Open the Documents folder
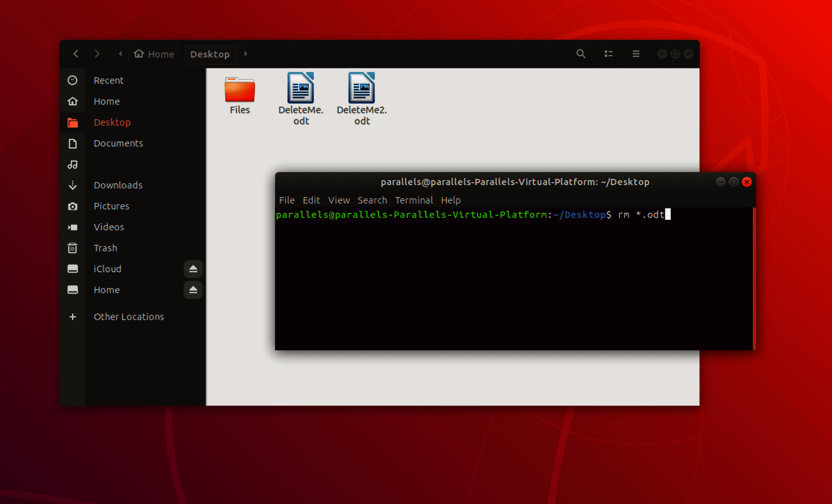Screen dimensions: 832x504 pos(118,143)
